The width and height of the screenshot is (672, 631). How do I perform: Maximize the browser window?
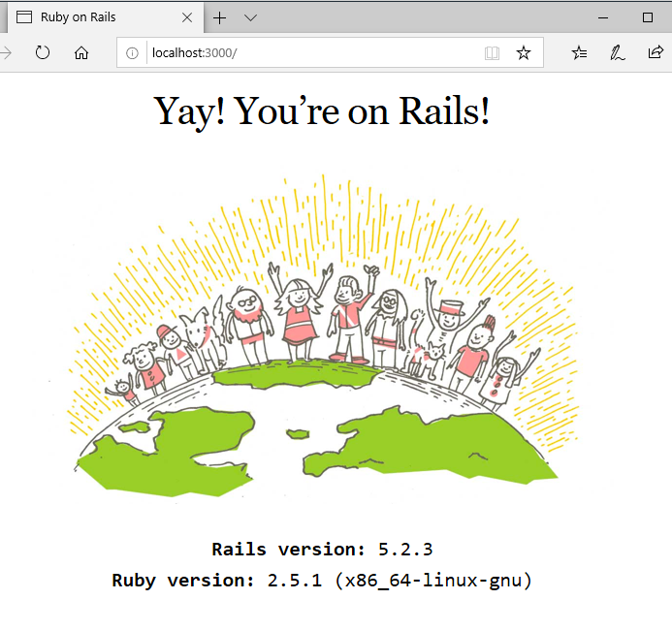coord(648,17)
